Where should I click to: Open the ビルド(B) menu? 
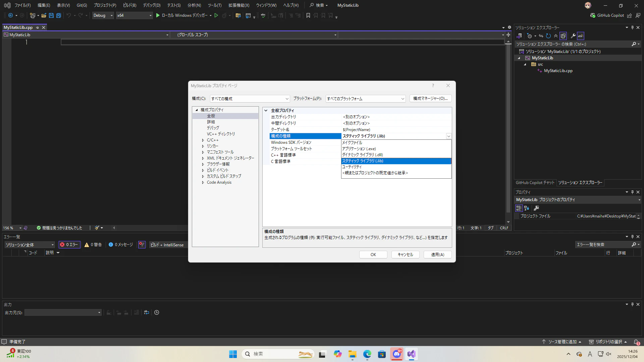[129, 5]
